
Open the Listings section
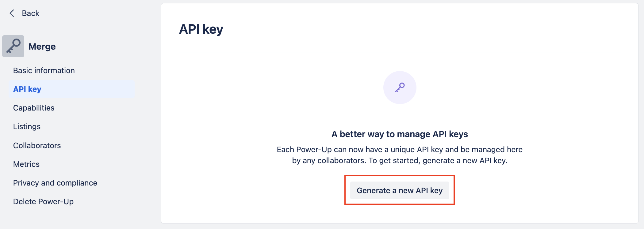coord(27,126)
